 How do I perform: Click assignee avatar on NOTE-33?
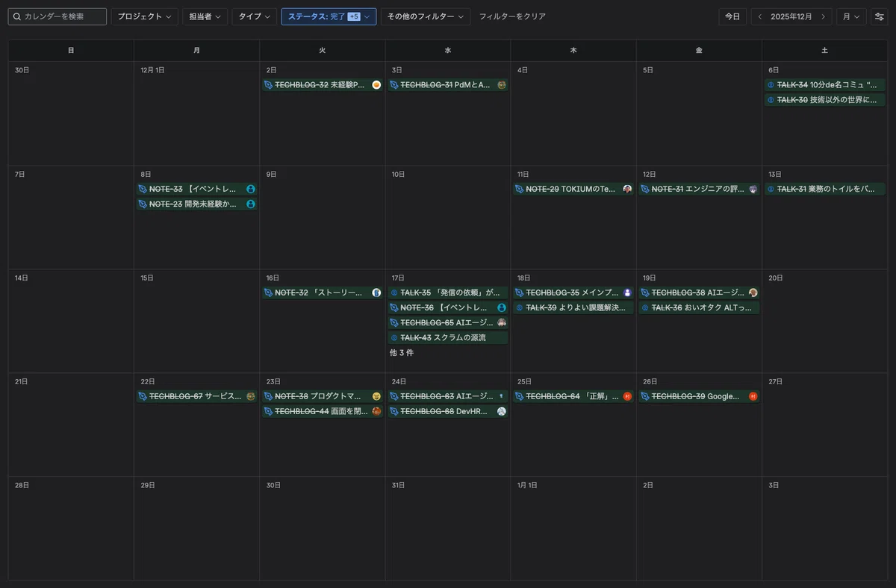251,189
